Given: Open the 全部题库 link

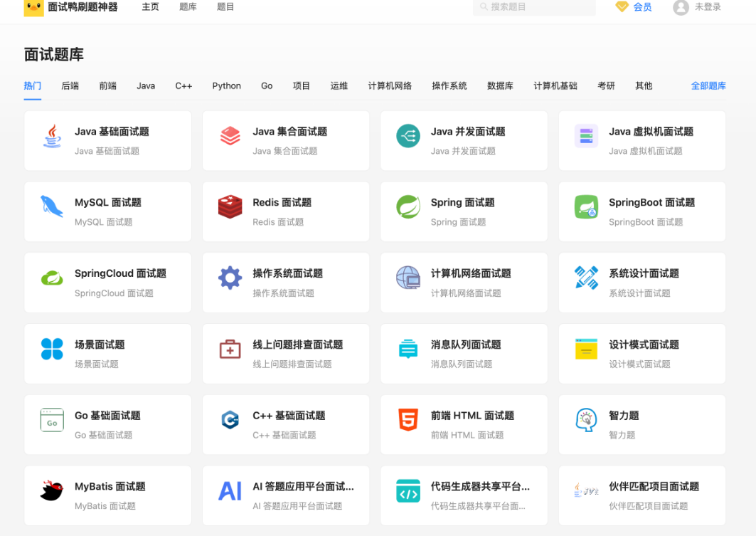Looking at the screenshot, I should (x=708, y=86).
